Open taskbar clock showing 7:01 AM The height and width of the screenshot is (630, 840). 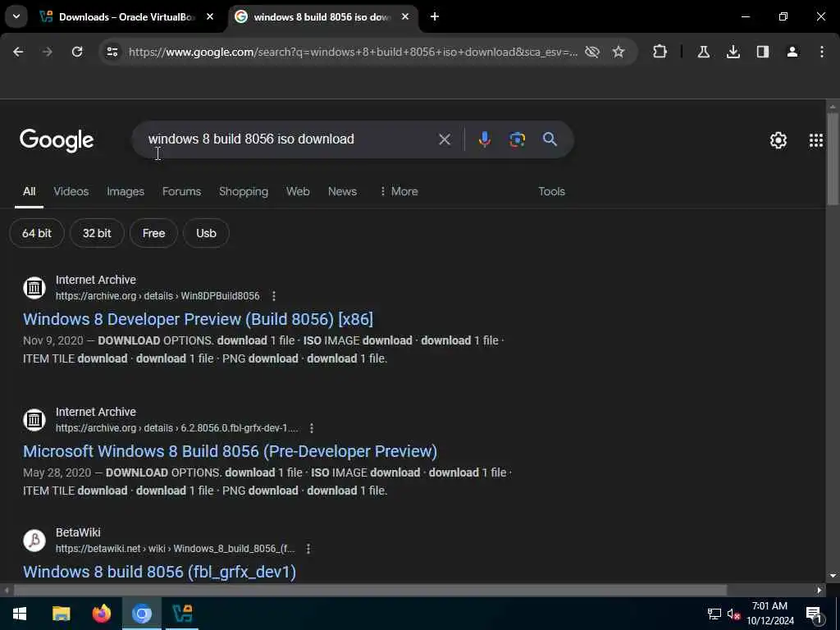tap(770, 614)
